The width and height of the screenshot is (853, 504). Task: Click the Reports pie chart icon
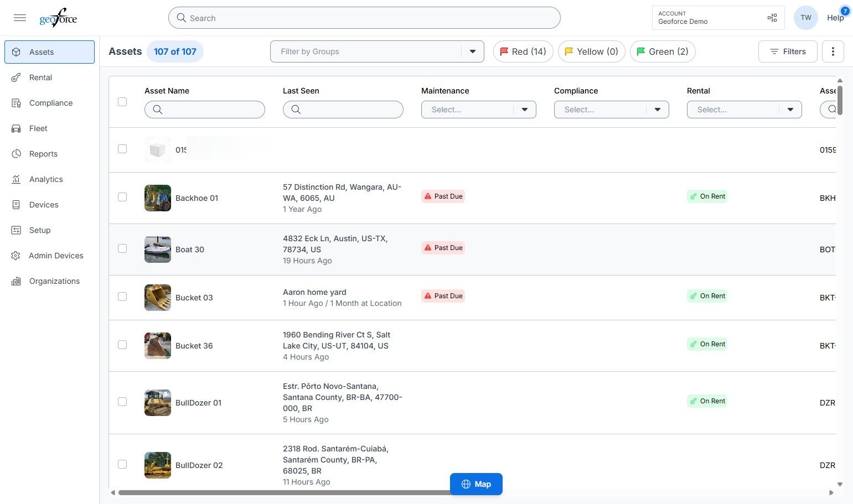(x=17, y=154)
